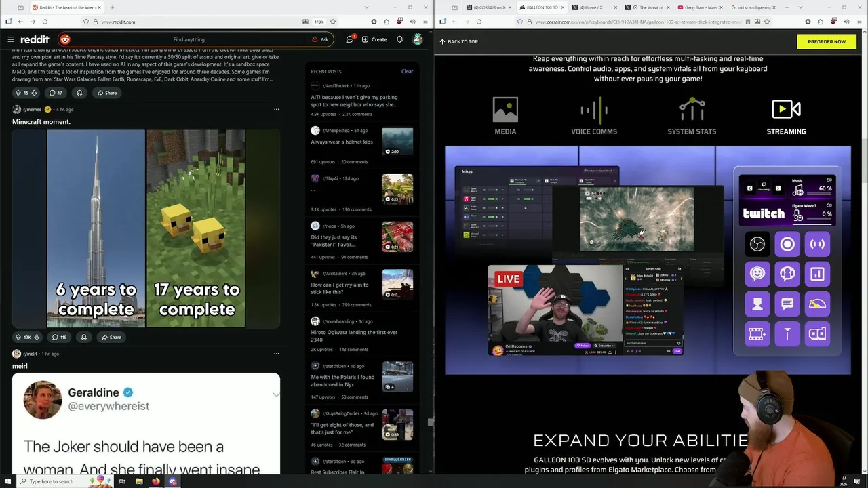This screenshot has height=488, width=868.
Task: Select the VOICE COMMS feature tab
Action: pos(594,116)
